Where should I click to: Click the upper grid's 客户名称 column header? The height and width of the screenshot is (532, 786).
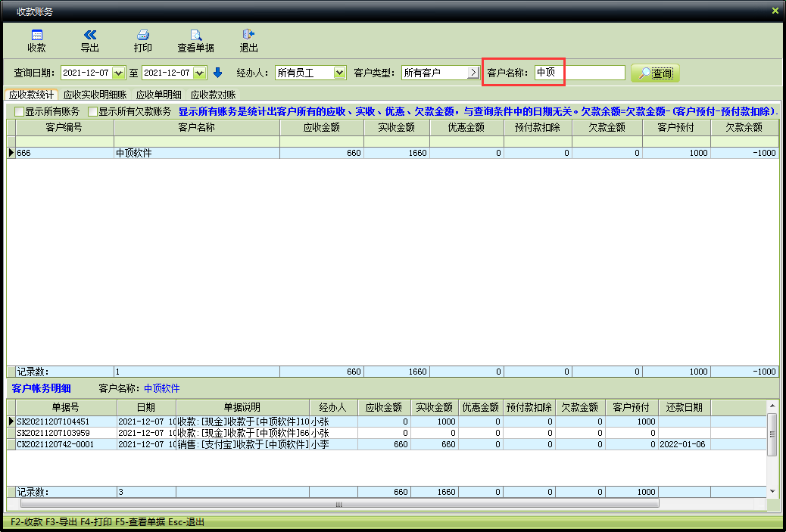[197, 128]
